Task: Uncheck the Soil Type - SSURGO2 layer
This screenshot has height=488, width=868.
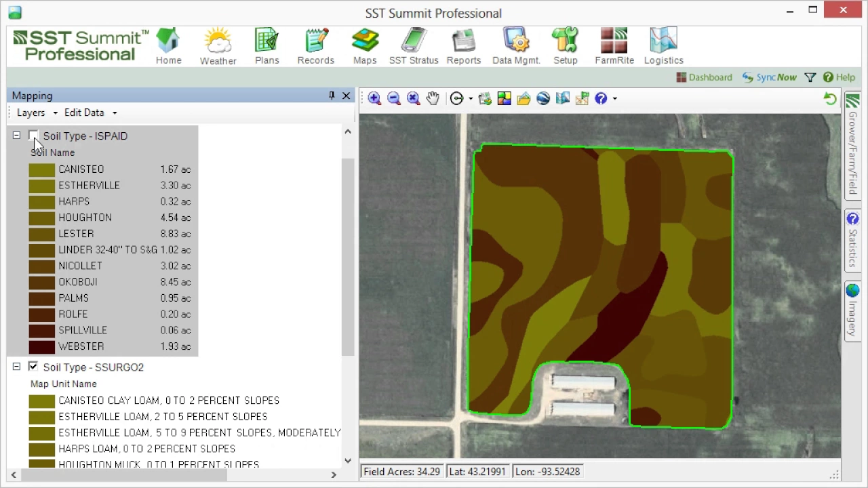Action: 33,367
